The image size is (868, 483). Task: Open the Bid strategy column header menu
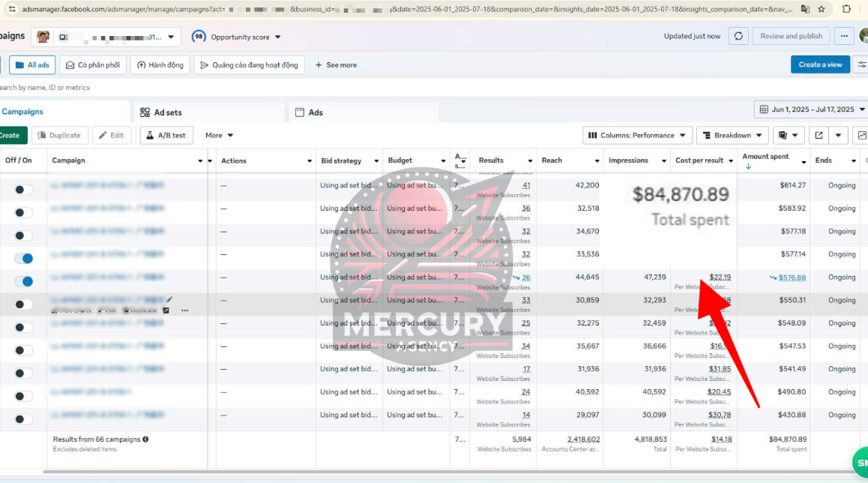(376, 160)
